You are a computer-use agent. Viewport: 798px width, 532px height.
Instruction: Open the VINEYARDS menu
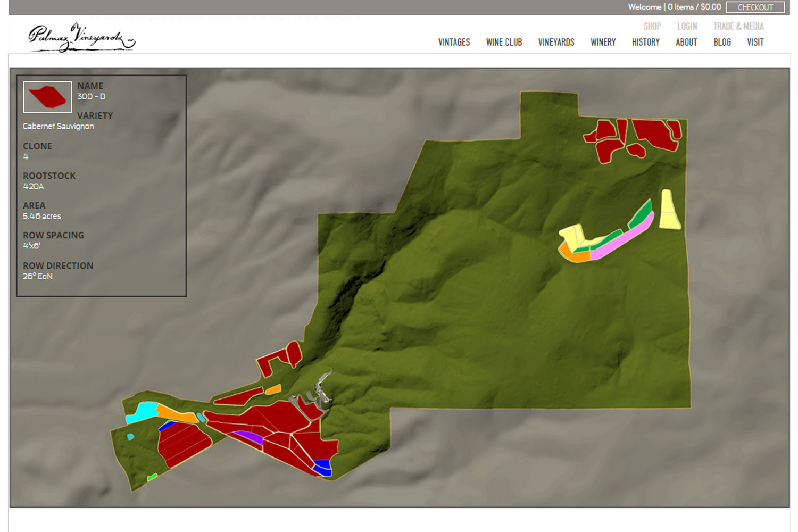556,42
